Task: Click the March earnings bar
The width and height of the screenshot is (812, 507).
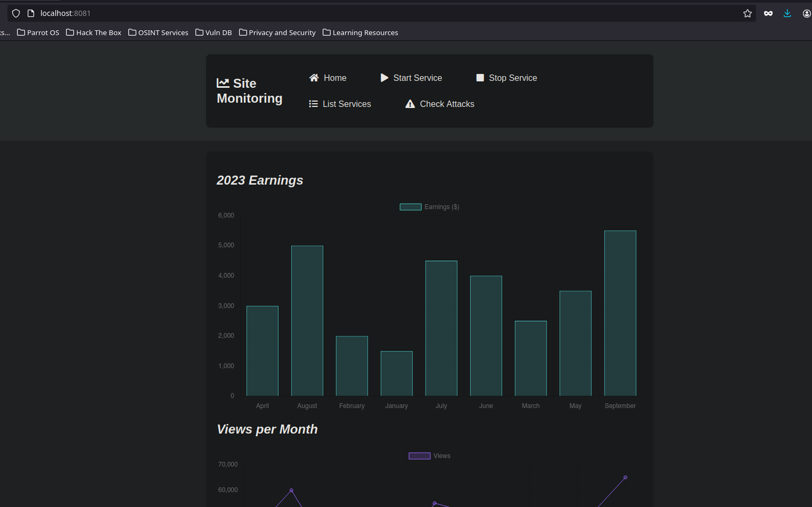Action: pos(531,358)
